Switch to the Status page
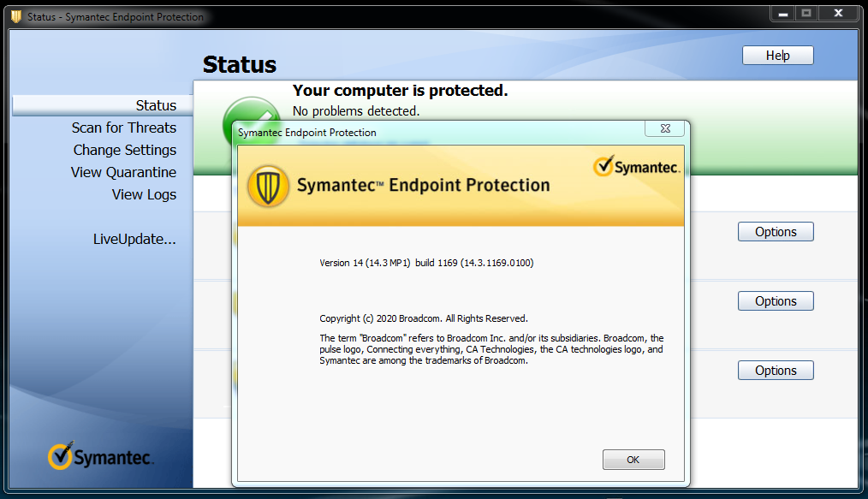Screen dimensions: 868x499 156,104
